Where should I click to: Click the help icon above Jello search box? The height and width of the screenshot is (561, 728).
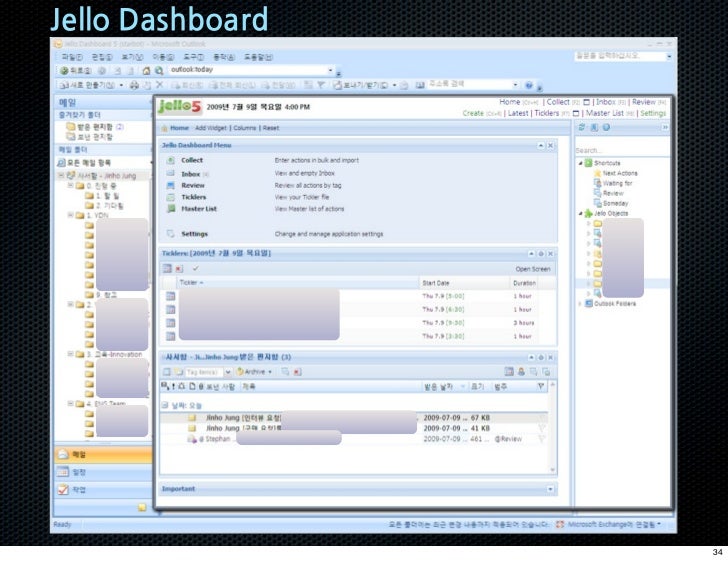tap(606, 127)
